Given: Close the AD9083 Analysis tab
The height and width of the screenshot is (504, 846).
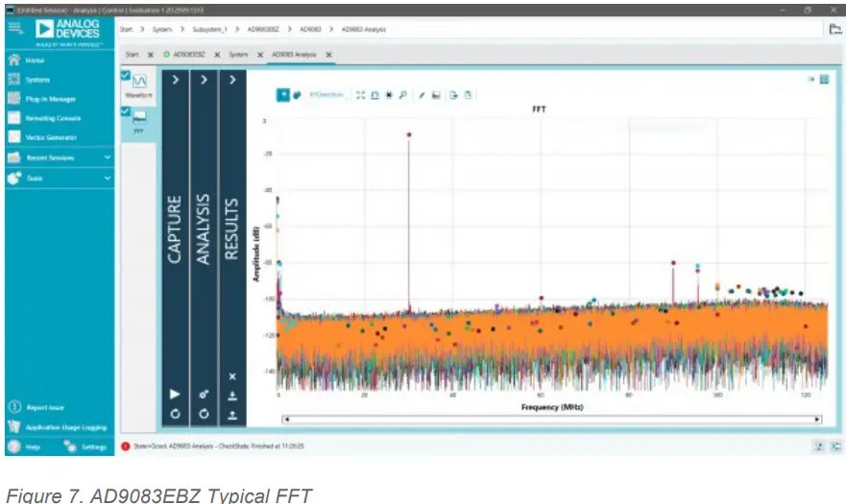Looking at the screenshot, I should [x=328, y=55].
